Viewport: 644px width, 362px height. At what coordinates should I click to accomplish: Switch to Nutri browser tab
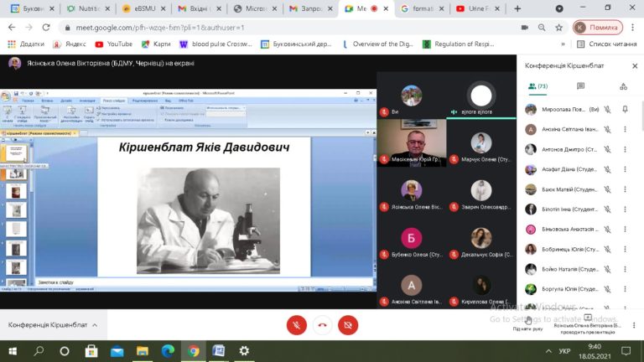pos(88,8)
